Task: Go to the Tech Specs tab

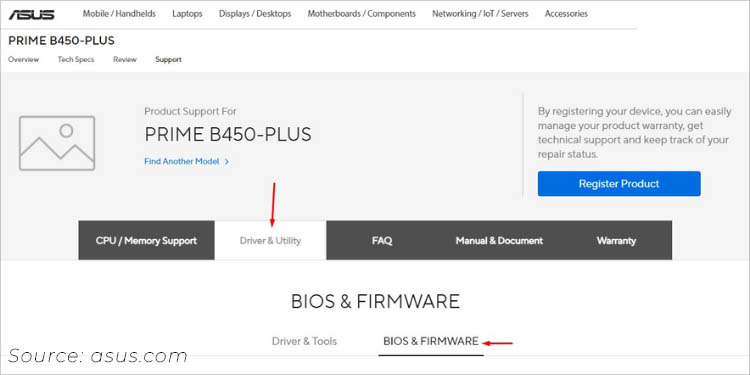Action: 76,60
